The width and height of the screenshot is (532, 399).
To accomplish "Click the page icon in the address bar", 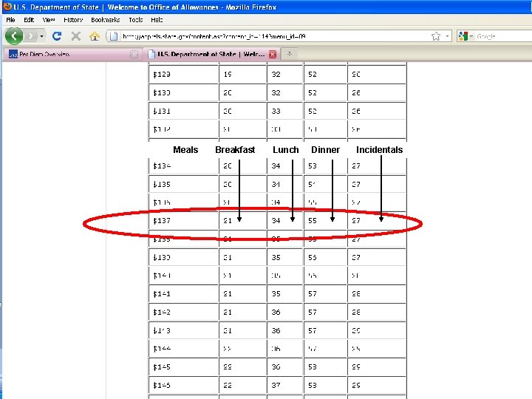I will click(x=114, y=36).
